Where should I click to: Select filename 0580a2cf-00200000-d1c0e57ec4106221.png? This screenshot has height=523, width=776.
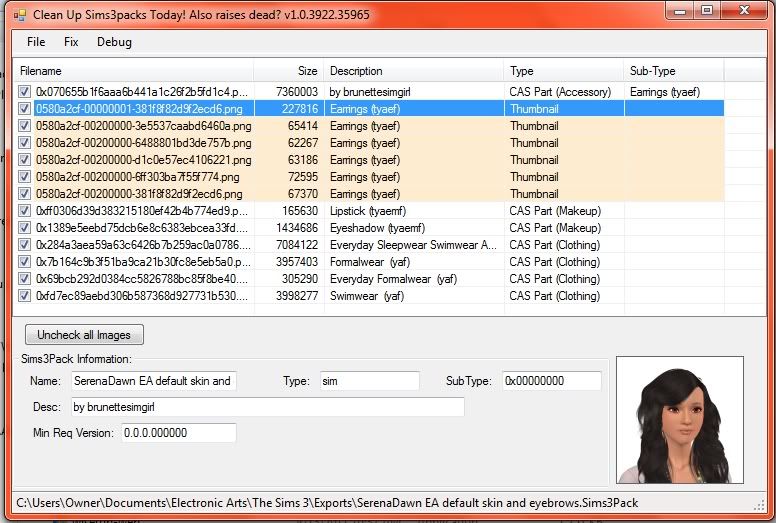144,160
